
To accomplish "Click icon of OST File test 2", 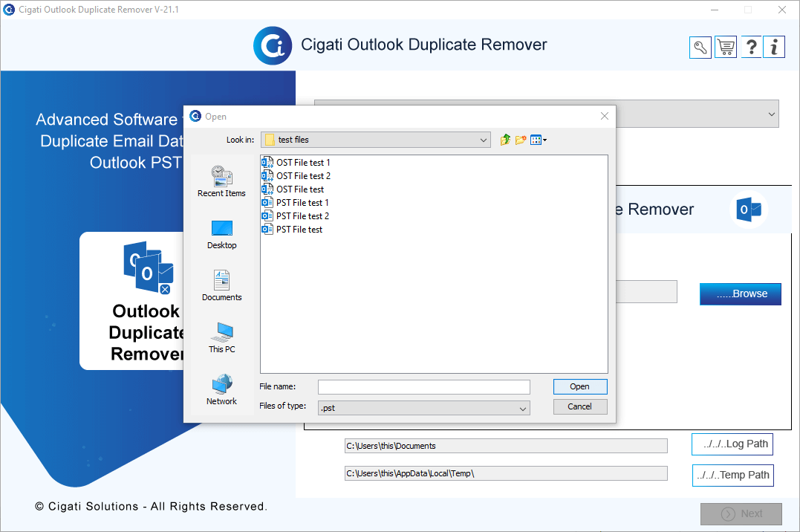I will click(x=267, y=175).
